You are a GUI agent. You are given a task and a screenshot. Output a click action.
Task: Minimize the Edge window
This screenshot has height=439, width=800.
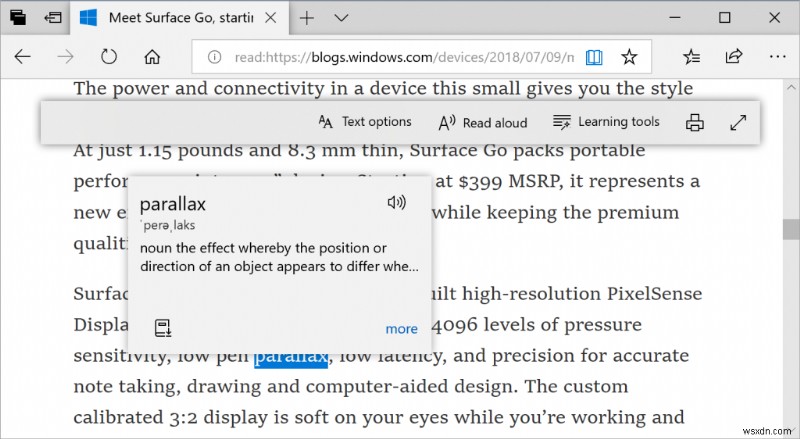point(675,18)
